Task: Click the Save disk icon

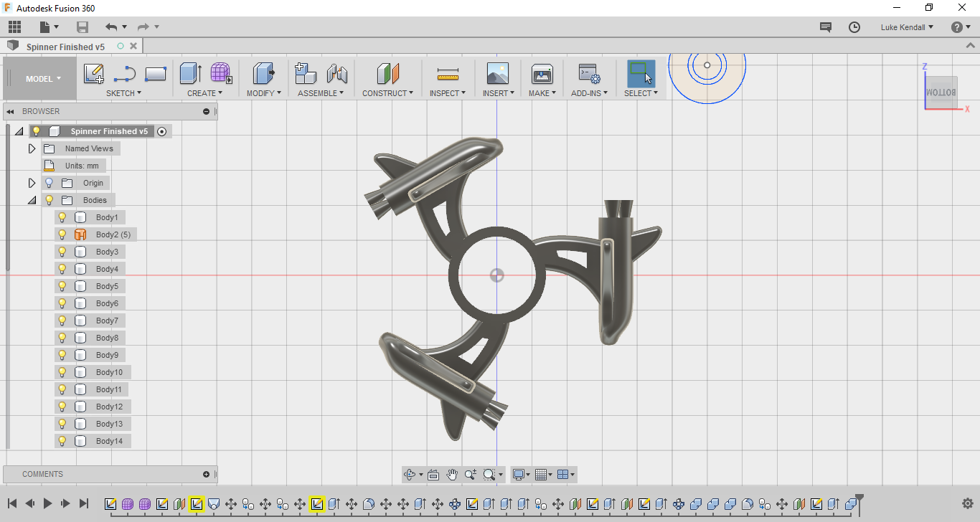Action: click(83, 27)
